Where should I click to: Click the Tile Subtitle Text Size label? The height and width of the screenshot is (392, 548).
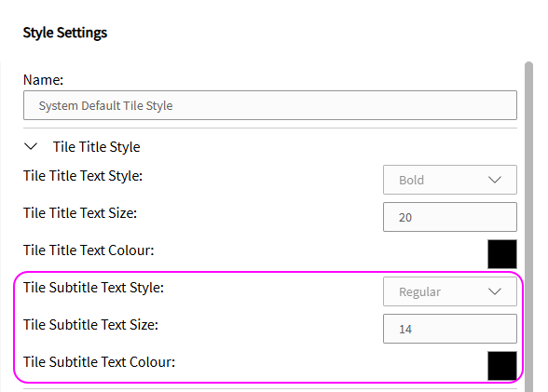coord(91,325)
